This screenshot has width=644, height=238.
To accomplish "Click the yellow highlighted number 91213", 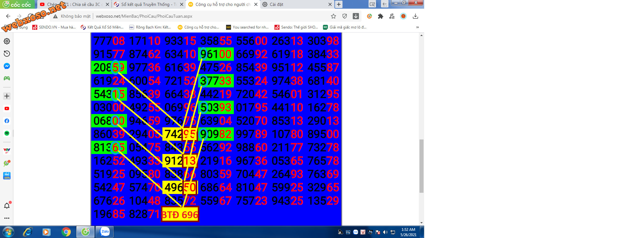I will pyautogui.click(x=180, y=161).
